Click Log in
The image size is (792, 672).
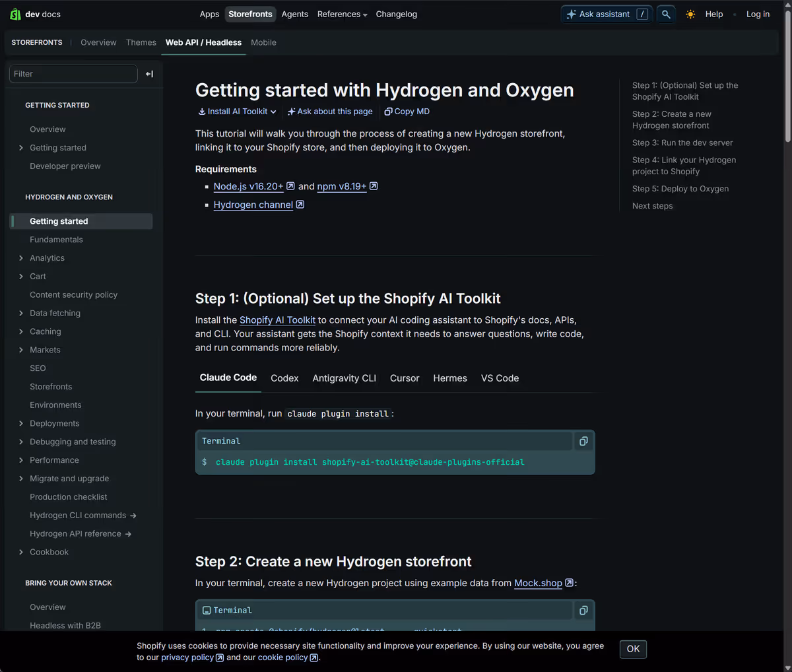click(758, 14)
